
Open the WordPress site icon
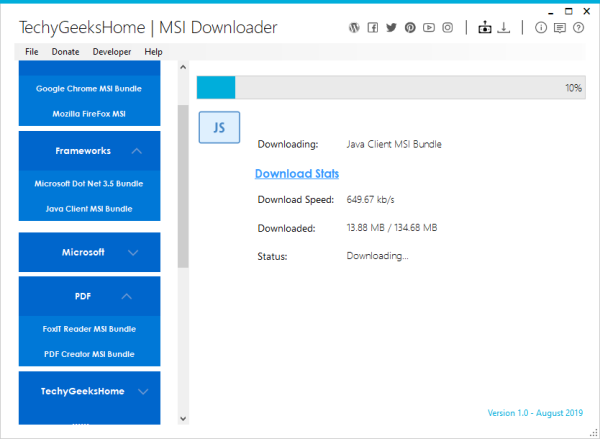click(x=354, y=28)
